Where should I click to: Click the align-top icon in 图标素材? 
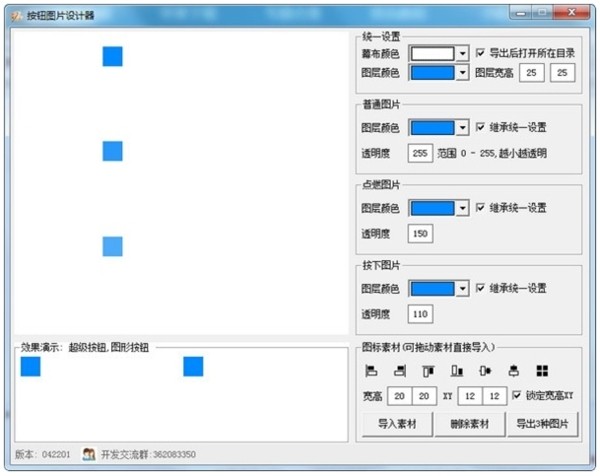[428, 371]
